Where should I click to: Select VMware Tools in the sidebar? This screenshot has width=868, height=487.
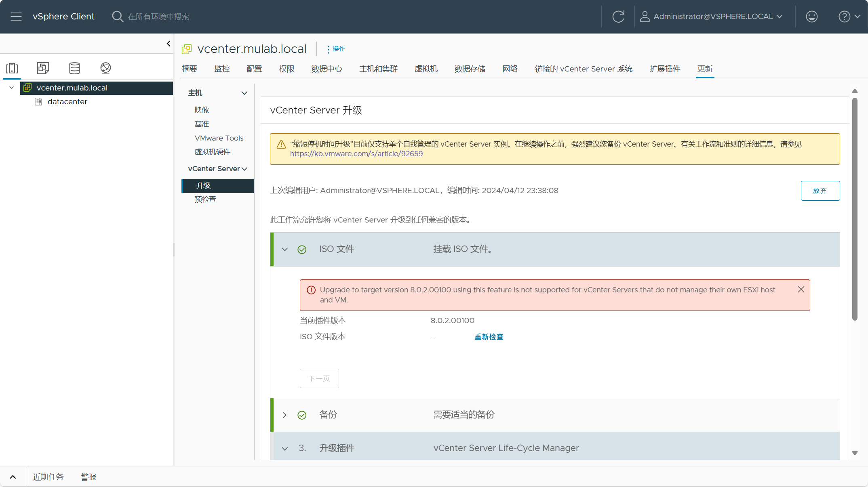coord(219,138)
